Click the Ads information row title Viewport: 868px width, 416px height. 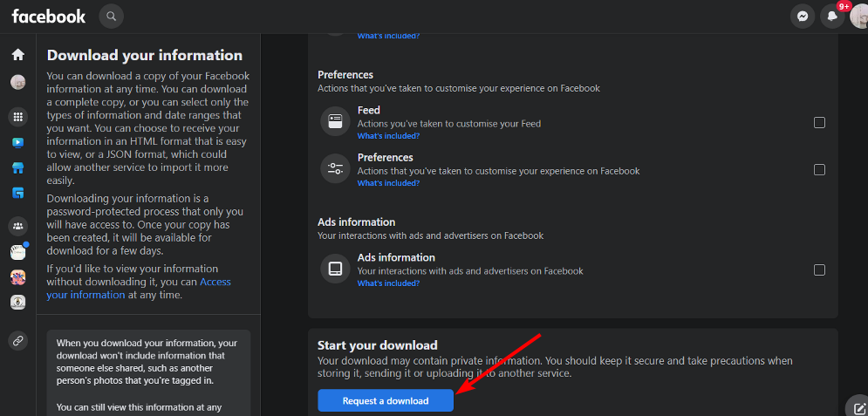click(x=396, y=257)
